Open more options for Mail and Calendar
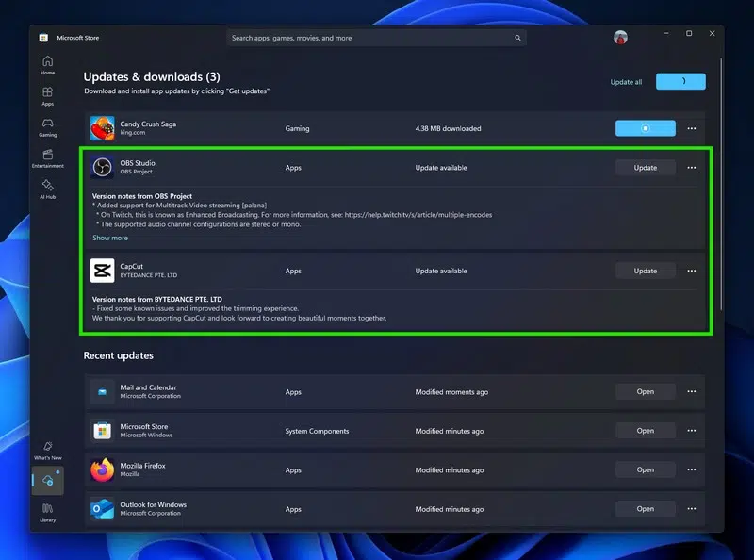Image resolution: width=754 pixels, height=560 pixels. [x=691, y=391]
